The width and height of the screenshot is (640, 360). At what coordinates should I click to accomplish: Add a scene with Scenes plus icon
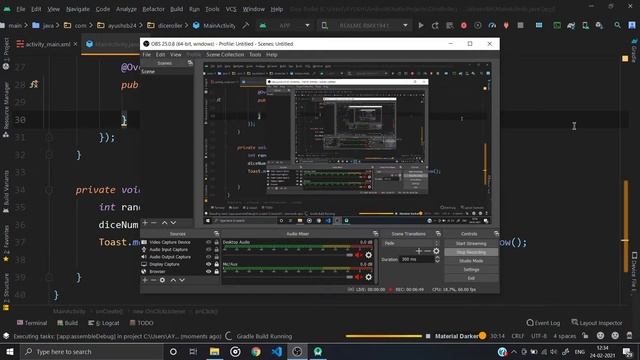[145, 222]
